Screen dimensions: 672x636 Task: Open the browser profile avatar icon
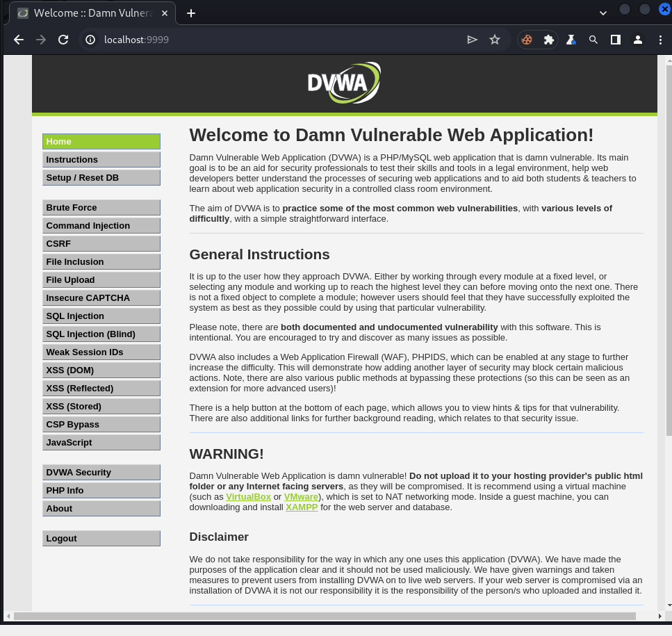click(x=638, y=40)
